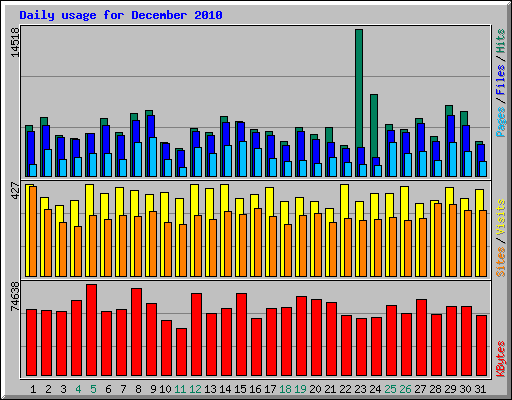Click the chart title 'Daily usage for December 2010'
Image resolution: width=512 pixels, height=400 pixels.
pos(121,15)
